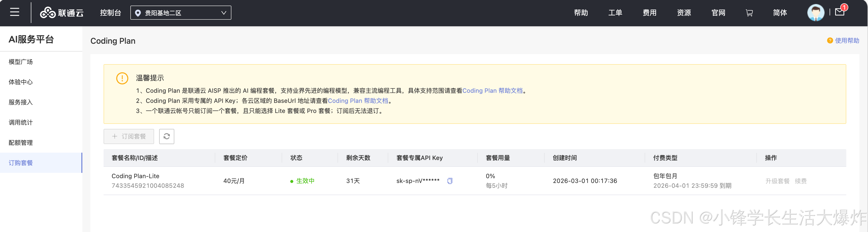Click the orange help question icon
868x232 pixels.
pyautogui.click(x=830, y=40)
